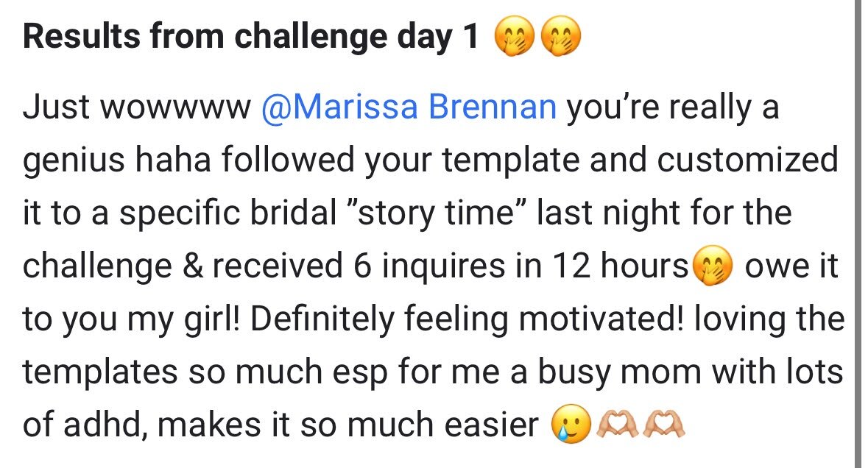Click the first heart hands emoji
Image resolution: width=868 pixels, height=468 pixels.
click(x=616, y=425)
